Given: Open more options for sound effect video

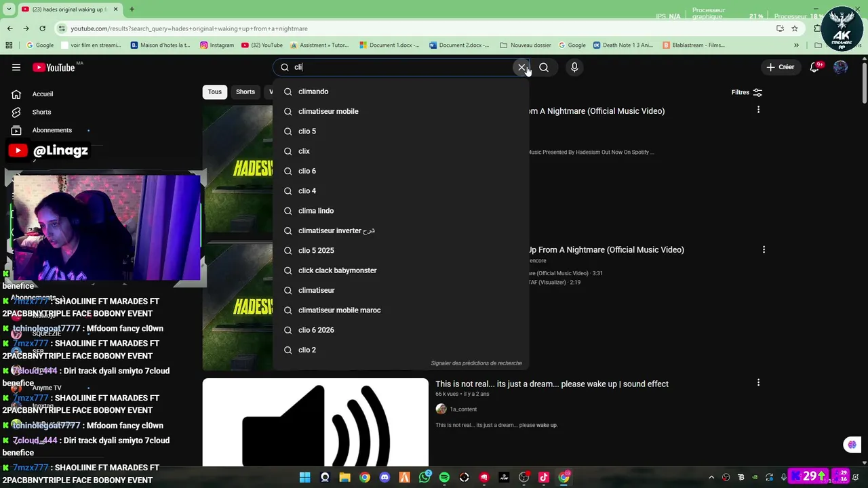Looking at the screenshot, I should [758, 383].
